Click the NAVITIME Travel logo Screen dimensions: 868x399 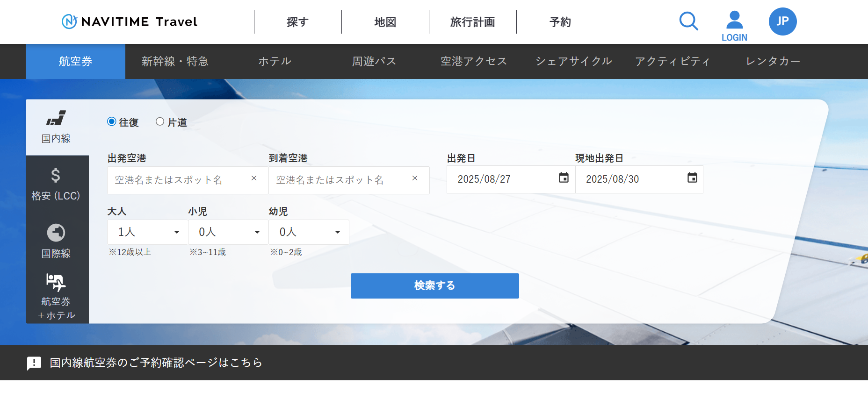click(130, 21)
